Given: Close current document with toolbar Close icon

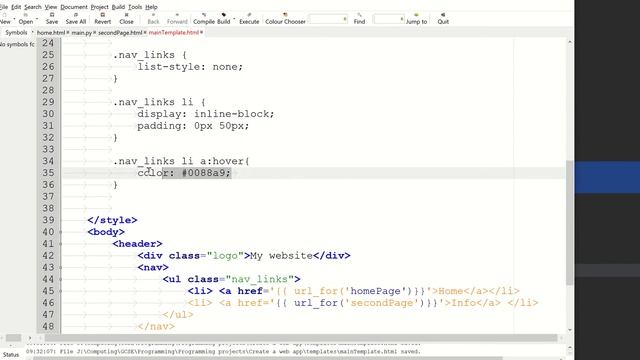Looking at the screenshot, I should (127, 18).
